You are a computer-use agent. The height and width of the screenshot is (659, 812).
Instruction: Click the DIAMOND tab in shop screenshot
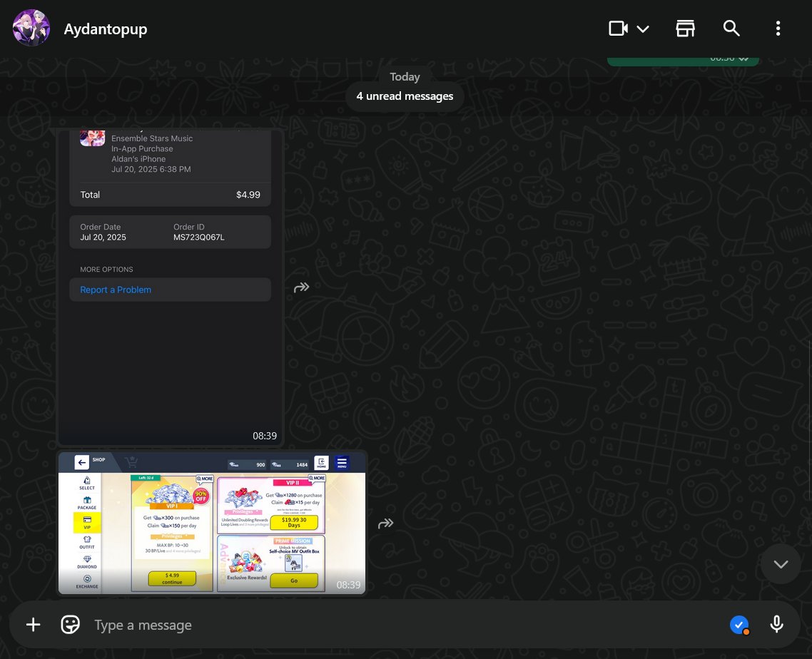(x=87, y=562)
